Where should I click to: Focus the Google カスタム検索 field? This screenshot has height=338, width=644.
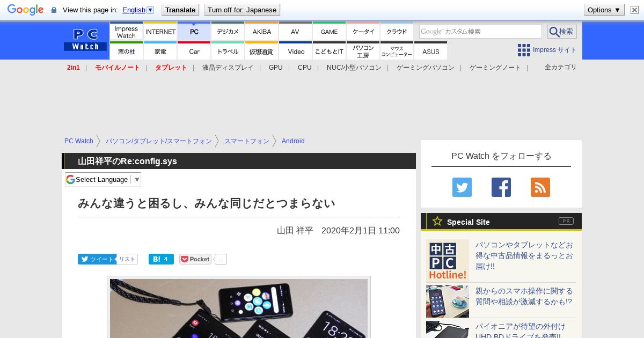(x=480, y=32)
